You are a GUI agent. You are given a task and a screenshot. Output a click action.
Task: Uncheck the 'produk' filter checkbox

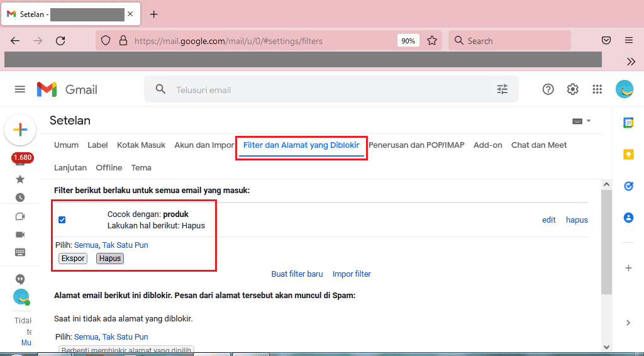(62, 220)
